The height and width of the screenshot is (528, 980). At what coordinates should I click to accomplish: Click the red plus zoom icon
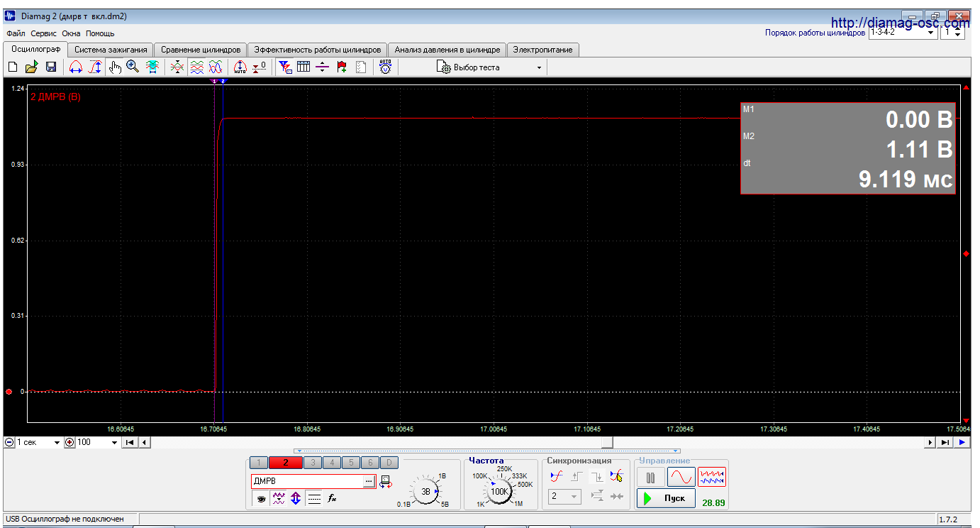[69, 442]
